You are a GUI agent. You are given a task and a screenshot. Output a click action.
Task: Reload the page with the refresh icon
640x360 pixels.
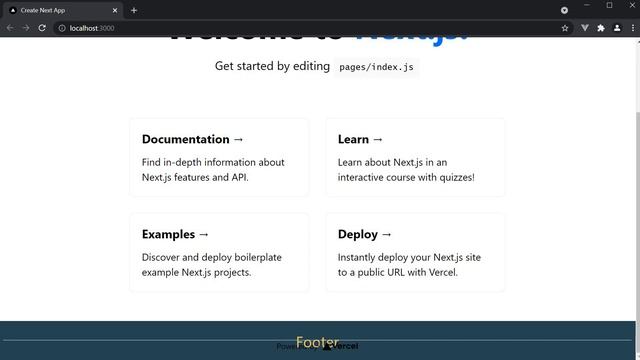(x=42, y=28)
